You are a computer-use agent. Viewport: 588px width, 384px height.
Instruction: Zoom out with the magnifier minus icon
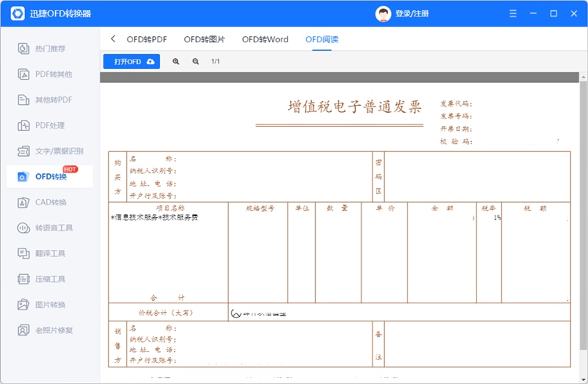[195, 61]
